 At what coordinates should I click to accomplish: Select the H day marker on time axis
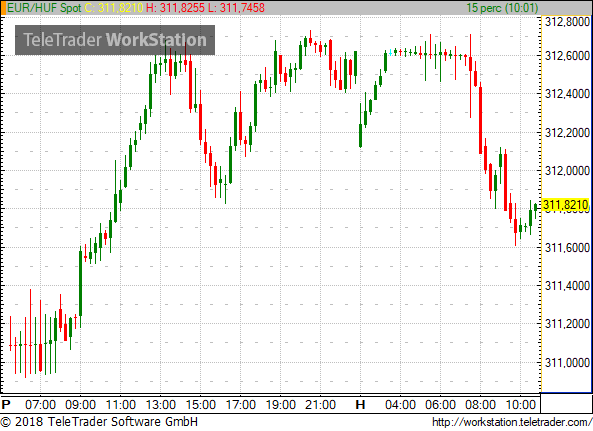[360, 405]
